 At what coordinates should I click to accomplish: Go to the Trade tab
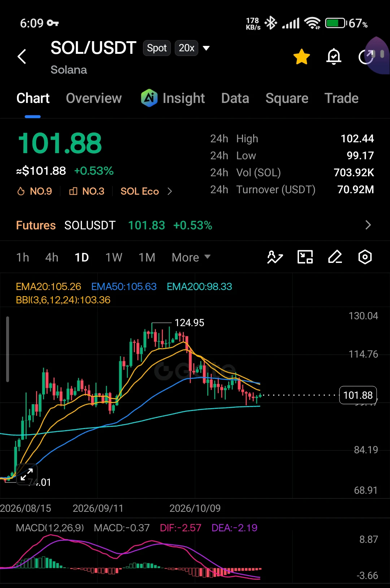[x=341, y=98]
